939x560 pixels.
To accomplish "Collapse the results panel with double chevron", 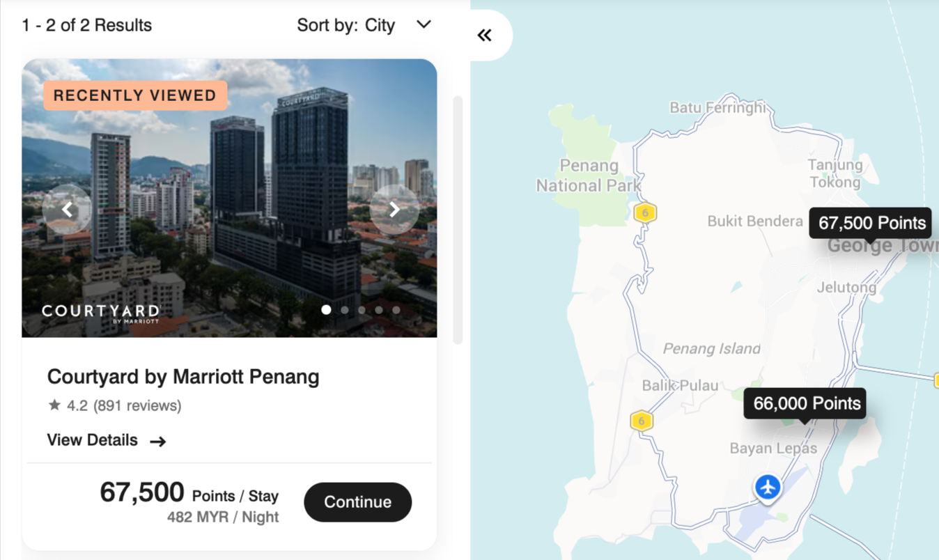I will click(485, 35).
